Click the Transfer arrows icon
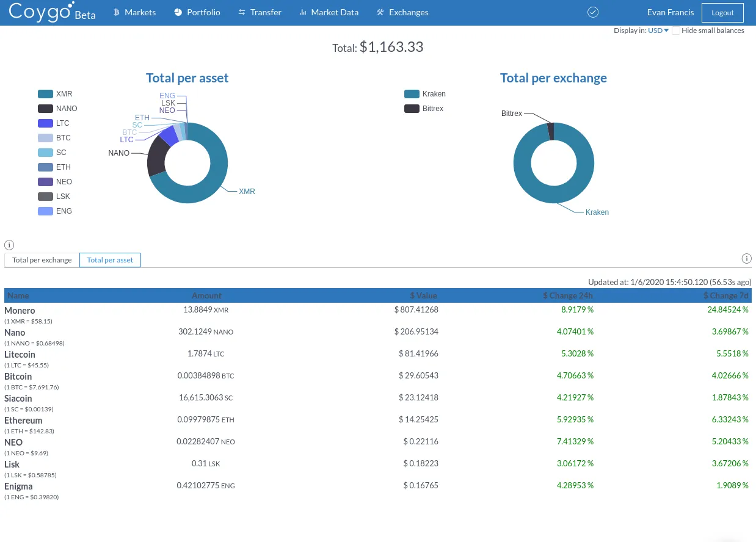This screenshot has height=542, width=756. coord(242,12)
